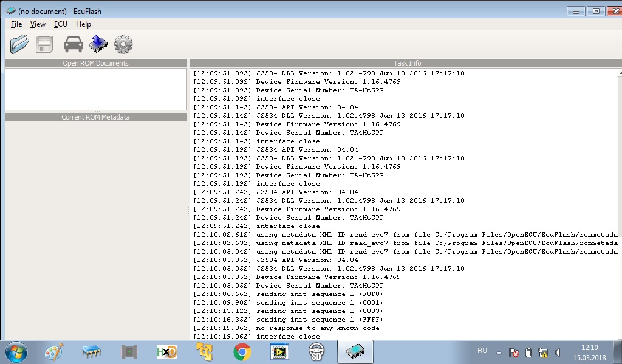
Task: Click the active EcuFlash taskbar button
Action: (x=355, y=352)
